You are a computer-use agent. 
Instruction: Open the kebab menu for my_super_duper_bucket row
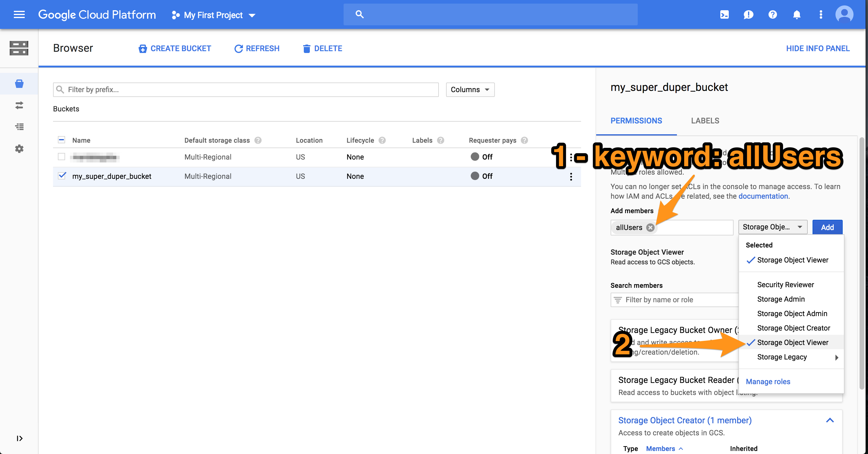click(x=571, y=177)
